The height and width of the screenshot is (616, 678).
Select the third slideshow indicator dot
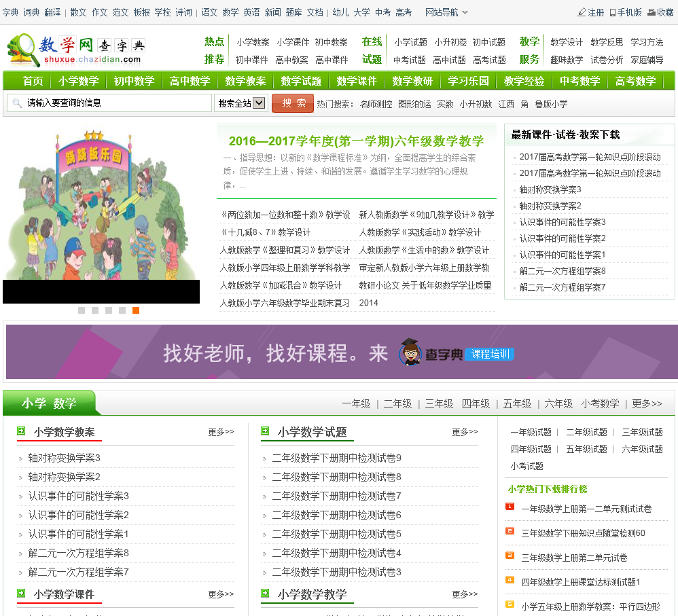(x=109, y=310)
